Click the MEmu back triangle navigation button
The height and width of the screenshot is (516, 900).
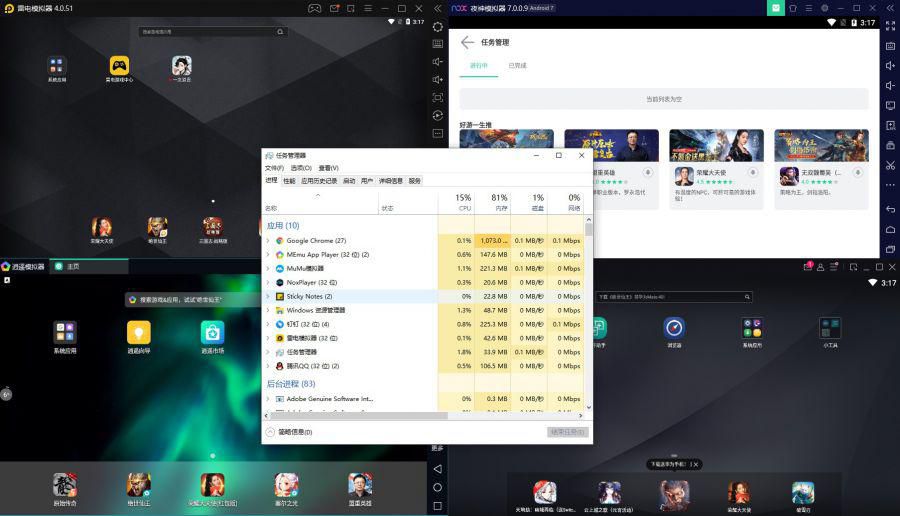(437, 469)
